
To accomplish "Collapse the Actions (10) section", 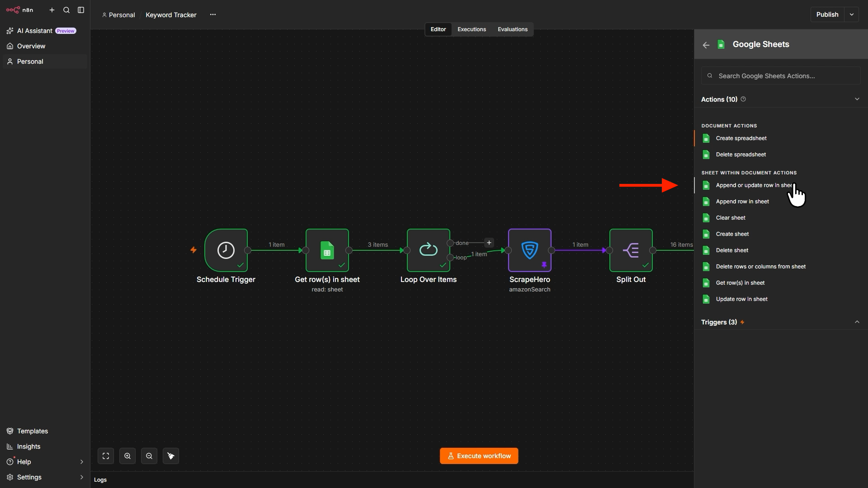I will tap(857, 99).
